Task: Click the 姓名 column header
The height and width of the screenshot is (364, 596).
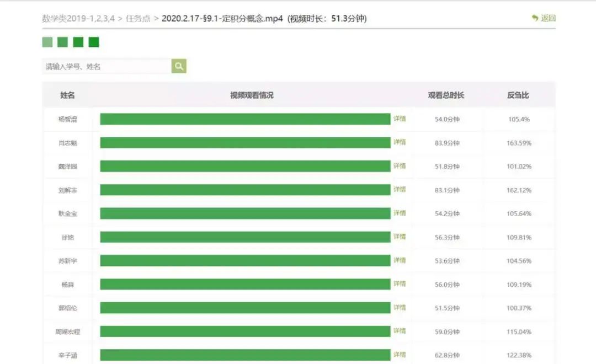Action: 67,95
